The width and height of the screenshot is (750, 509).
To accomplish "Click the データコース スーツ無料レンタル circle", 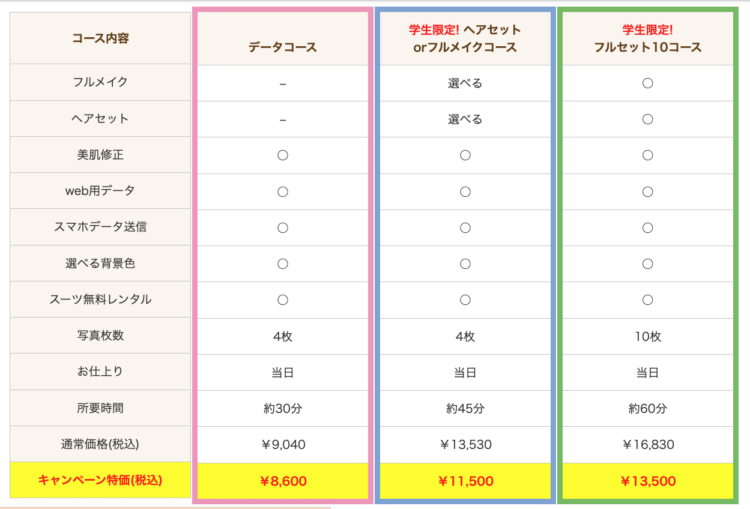I will (283, 300).
